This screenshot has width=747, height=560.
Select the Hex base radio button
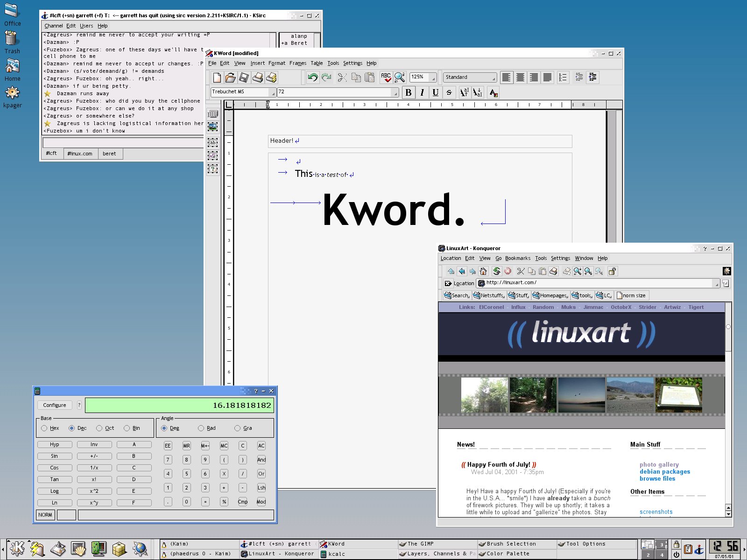[44, 428]
